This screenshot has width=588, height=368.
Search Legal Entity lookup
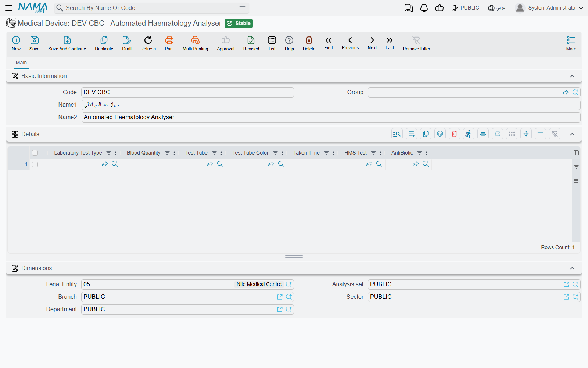pos(289,284)
